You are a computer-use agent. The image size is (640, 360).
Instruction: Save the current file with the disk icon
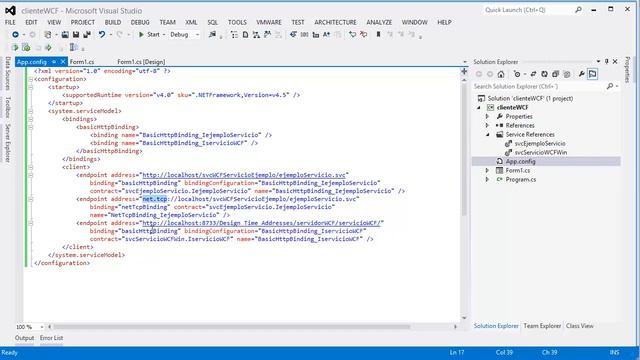76,35
